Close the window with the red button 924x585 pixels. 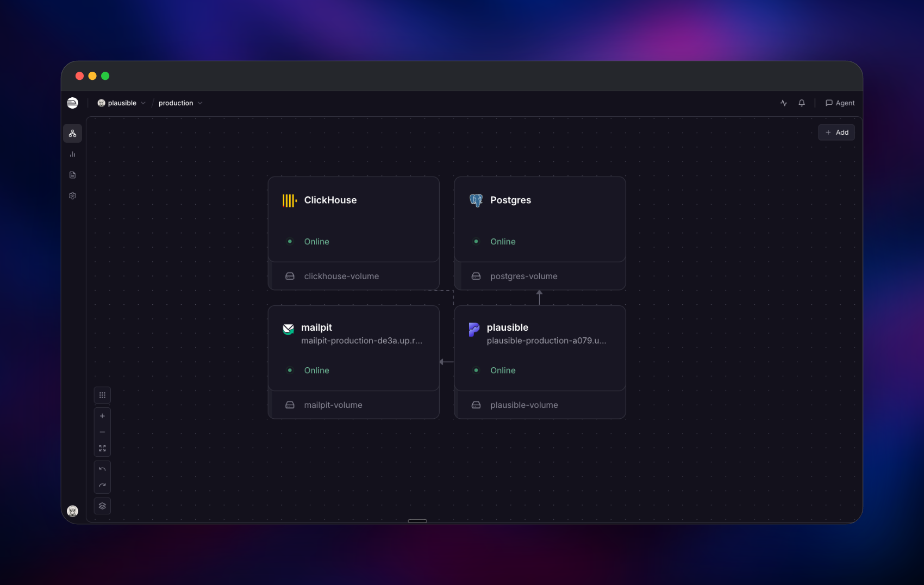click(79, 76)
